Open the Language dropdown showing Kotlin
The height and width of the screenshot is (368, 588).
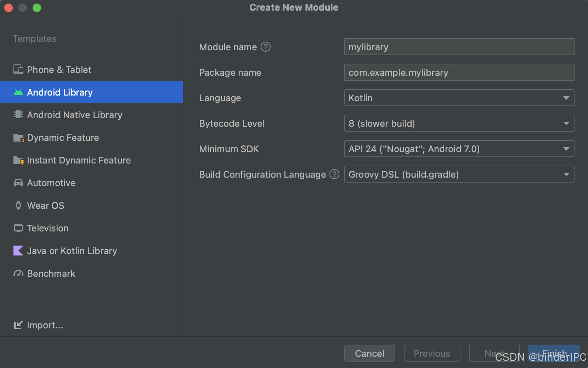click(x=459, y=98)
